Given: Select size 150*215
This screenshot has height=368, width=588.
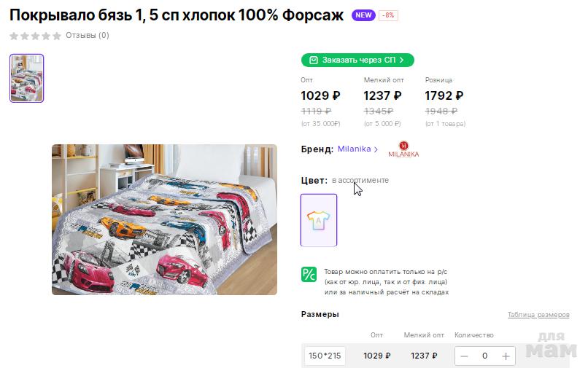Looking at the screenshot, I should click(x=325, y=356).
